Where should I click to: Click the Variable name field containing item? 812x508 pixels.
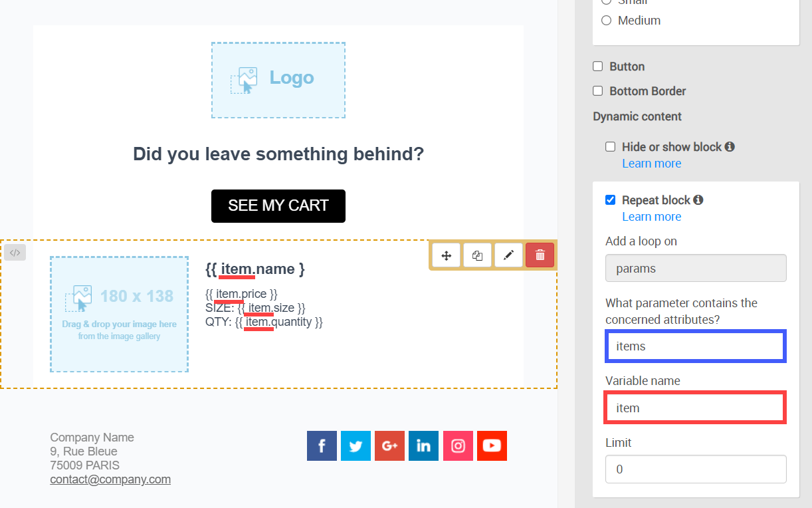(696, 408)
